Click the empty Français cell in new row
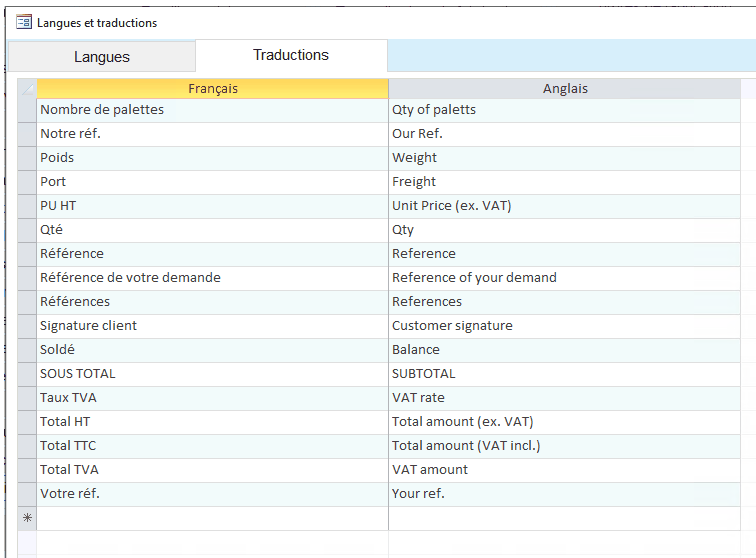Viewport: 756px width, 558px height. click(212, 518)
